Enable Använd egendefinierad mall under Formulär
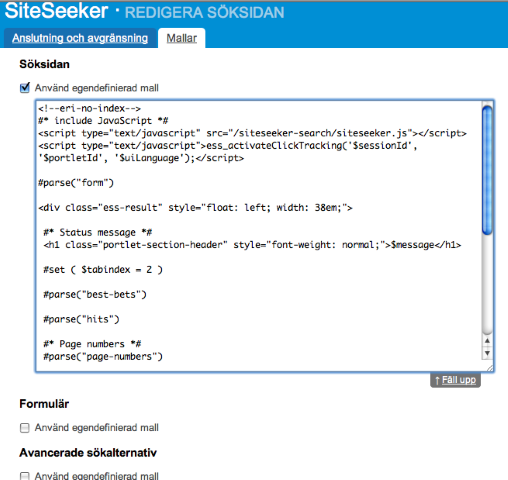The height and width of the screenshot is (480, 508). click(x=25, y=428)
